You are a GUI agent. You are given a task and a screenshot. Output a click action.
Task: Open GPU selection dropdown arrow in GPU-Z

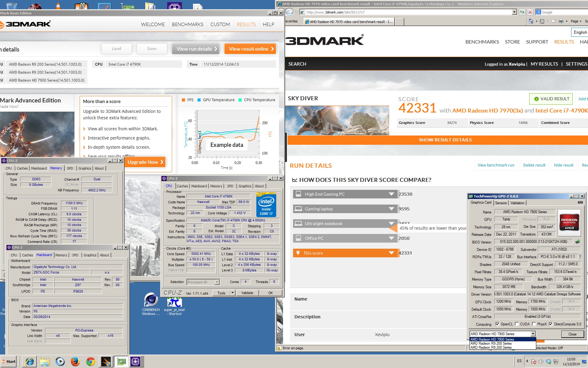point(533,334)
